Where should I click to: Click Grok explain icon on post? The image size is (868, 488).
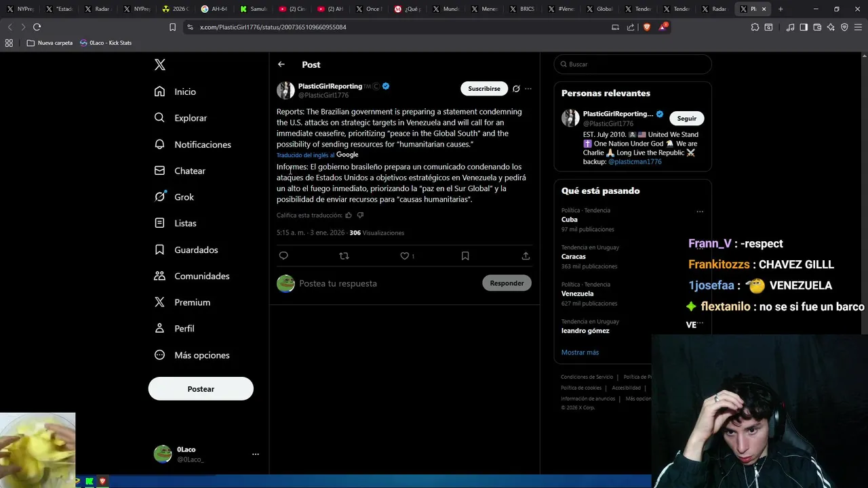[x=516, y=89]
